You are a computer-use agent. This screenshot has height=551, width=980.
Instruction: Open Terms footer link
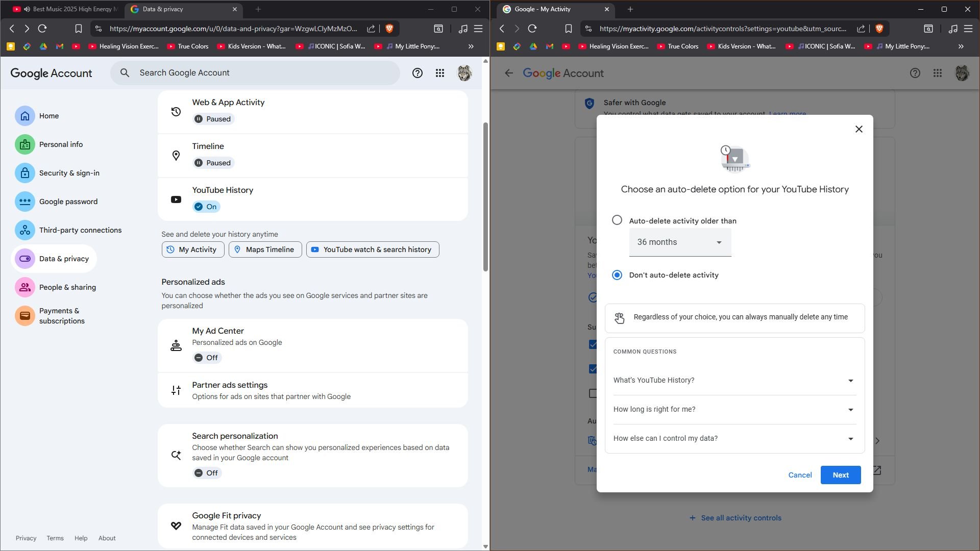pos(55,538)
